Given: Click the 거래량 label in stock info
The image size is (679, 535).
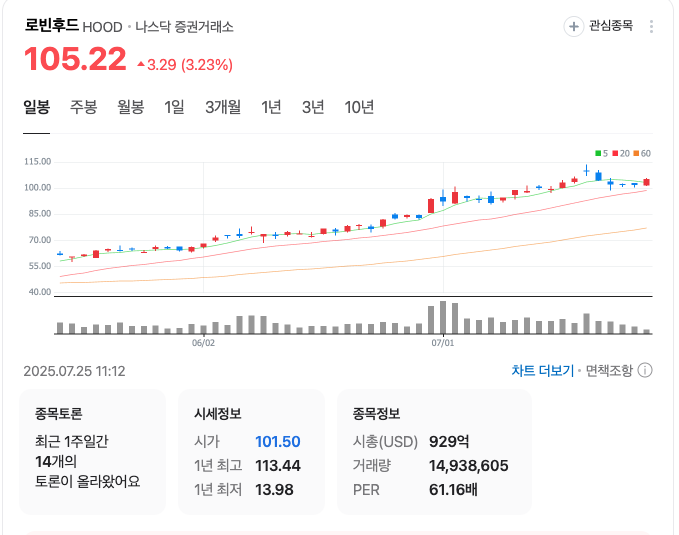Looking at the screenshot, I should [x=372, y=466].
